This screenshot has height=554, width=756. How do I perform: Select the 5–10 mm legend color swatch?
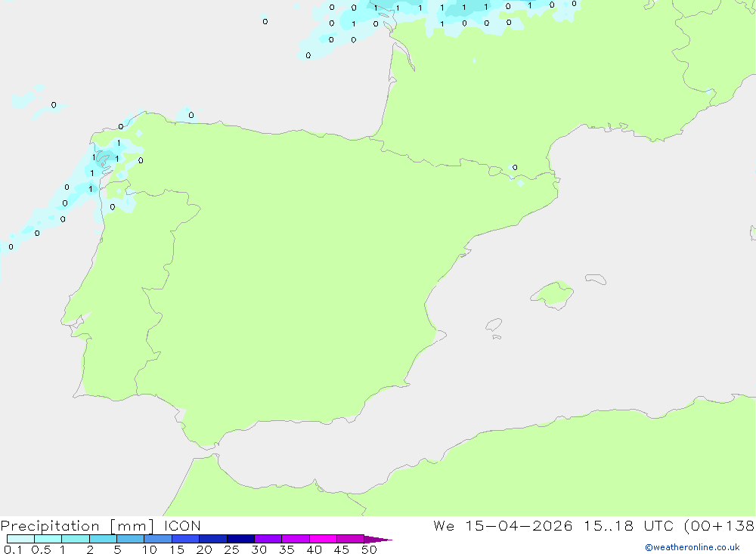131,539
